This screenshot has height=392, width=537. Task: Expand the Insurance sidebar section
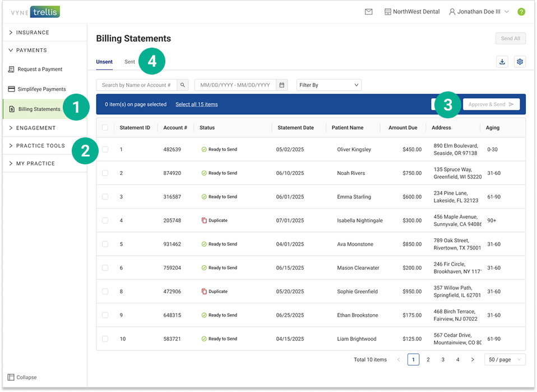click(33, 33)
